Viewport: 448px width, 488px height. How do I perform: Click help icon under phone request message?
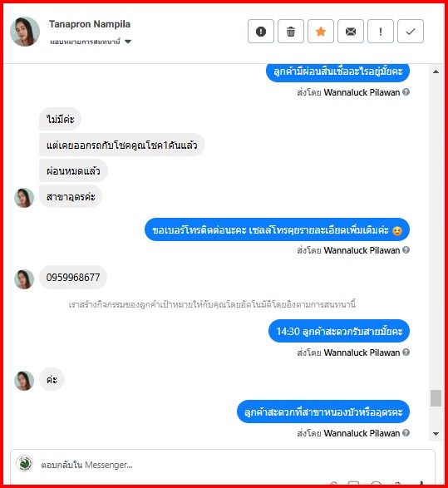tap(406, 250)
